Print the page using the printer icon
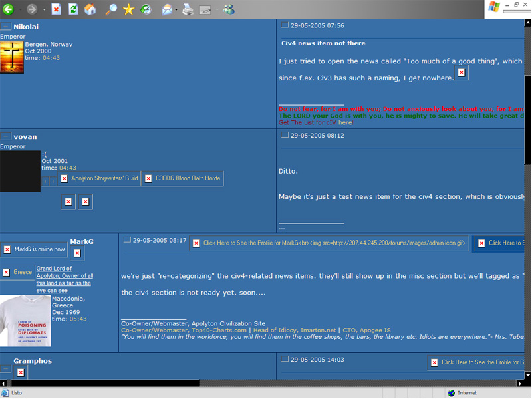The image size is (532, 399). click(x=188, y=9)
